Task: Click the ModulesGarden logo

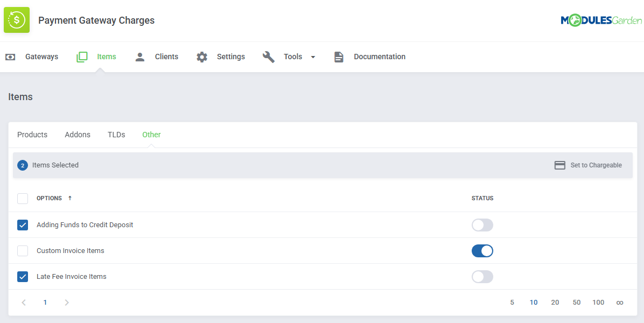Action: point(601,20)
